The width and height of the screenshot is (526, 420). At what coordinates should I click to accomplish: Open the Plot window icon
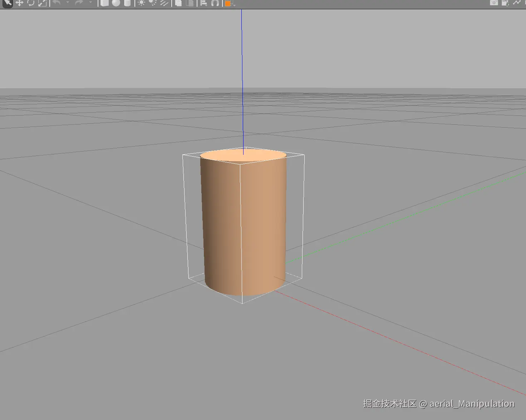pyautogui.click(x=517, y=3)
